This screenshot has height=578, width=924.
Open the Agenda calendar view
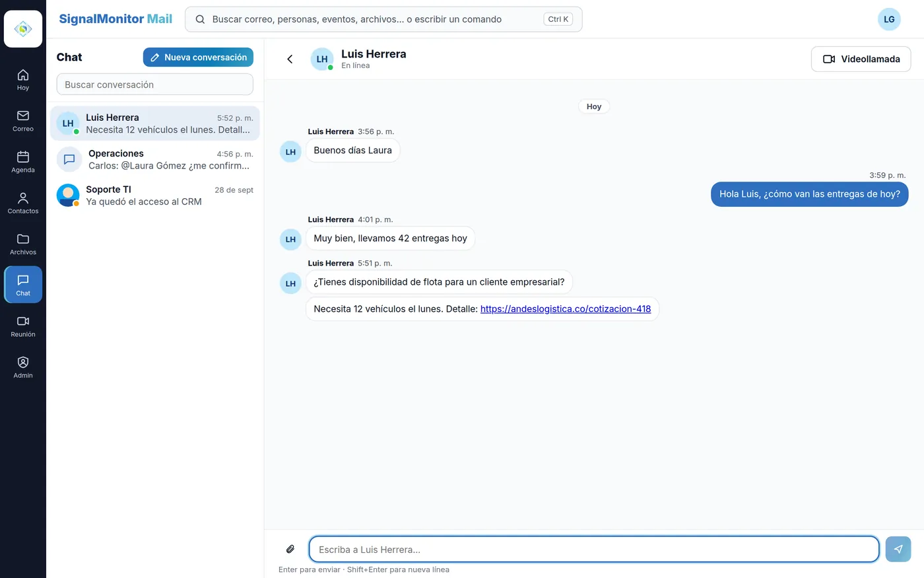tap(23, 162)
